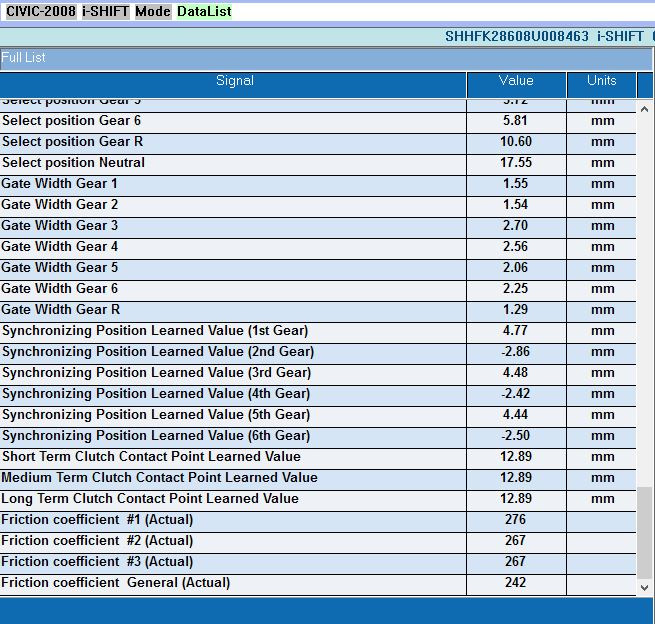Image resolution: width=655 pixels, height=624 pixels.
Task: Select Gate Width Gear 3 row
Action: pos(318,228)
